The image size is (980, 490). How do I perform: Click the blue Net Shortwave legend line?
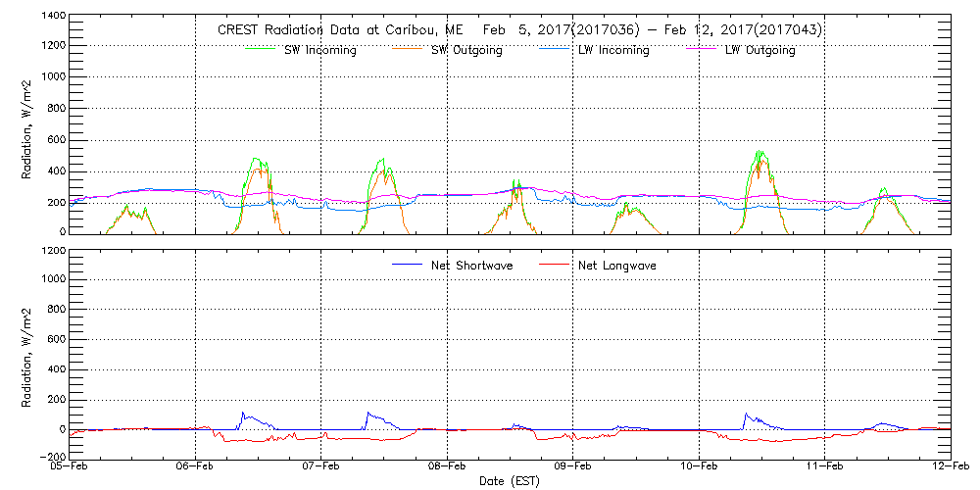(x=408, y=265)
